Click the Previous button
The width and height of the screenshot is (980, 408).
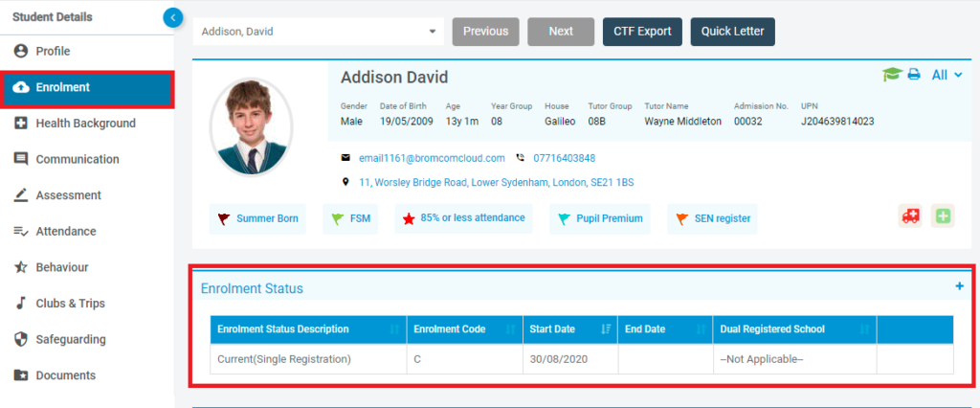pyautogui.click(x=485, y=32)
